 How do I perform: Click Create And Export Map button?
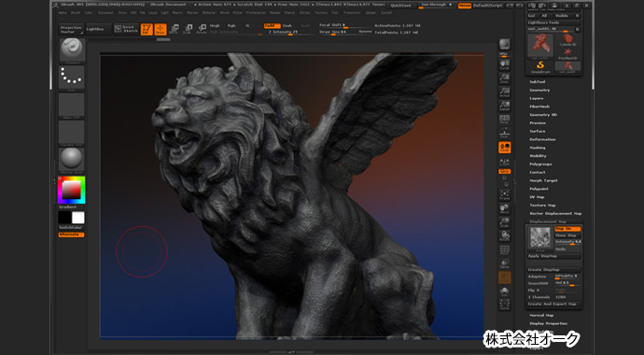[554, 304]
